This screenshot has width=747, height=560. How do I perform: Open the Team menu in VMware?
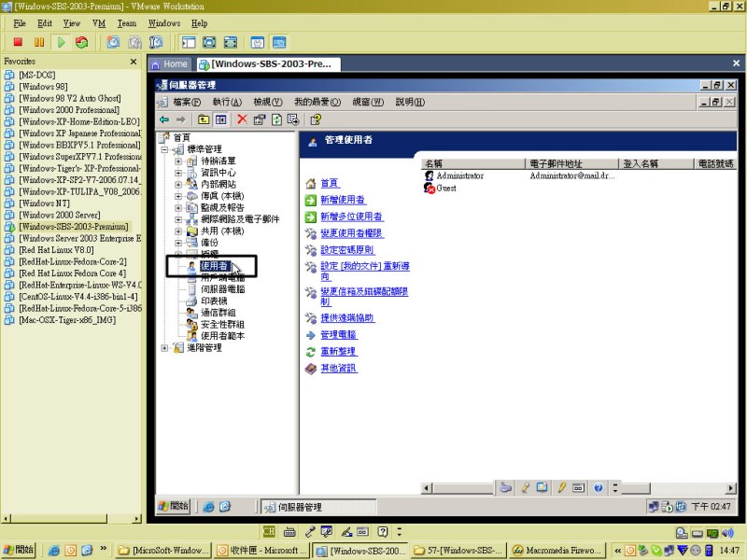(x=127, y=23)
